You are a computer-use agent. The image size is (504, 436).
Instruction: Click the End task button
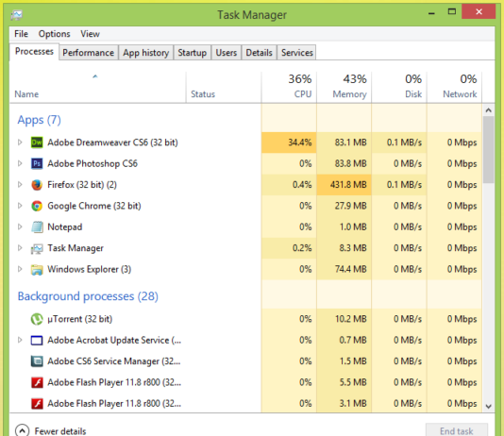(457, 430)
